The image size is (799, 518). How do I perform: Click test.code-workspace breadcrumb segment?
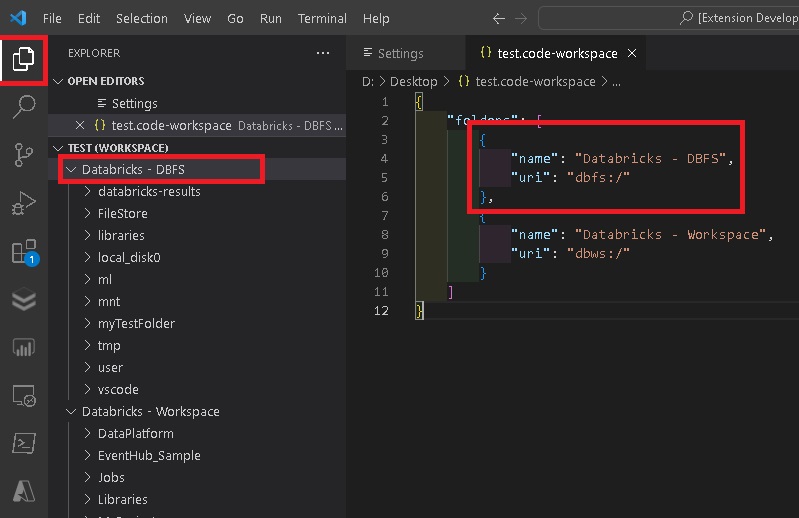535,81
